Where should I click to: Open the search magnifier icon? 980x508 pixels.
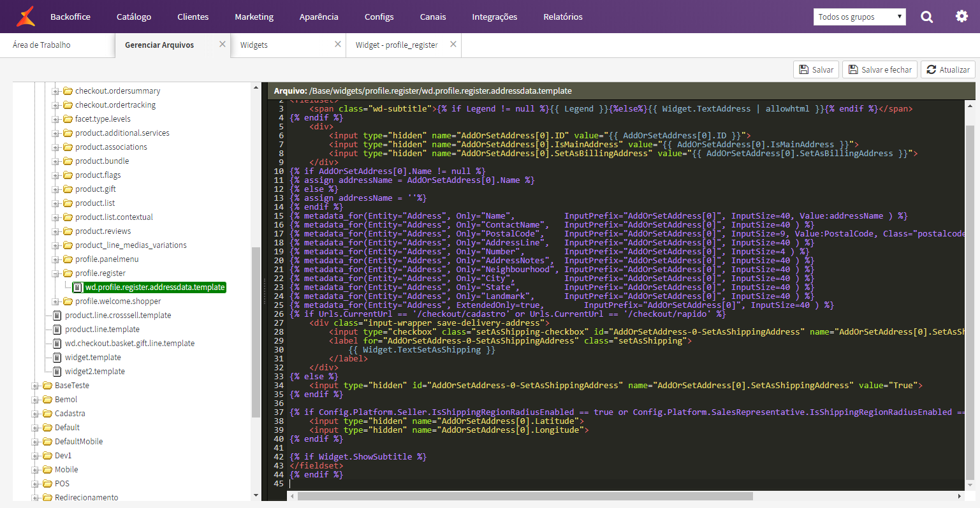point(927,17)
